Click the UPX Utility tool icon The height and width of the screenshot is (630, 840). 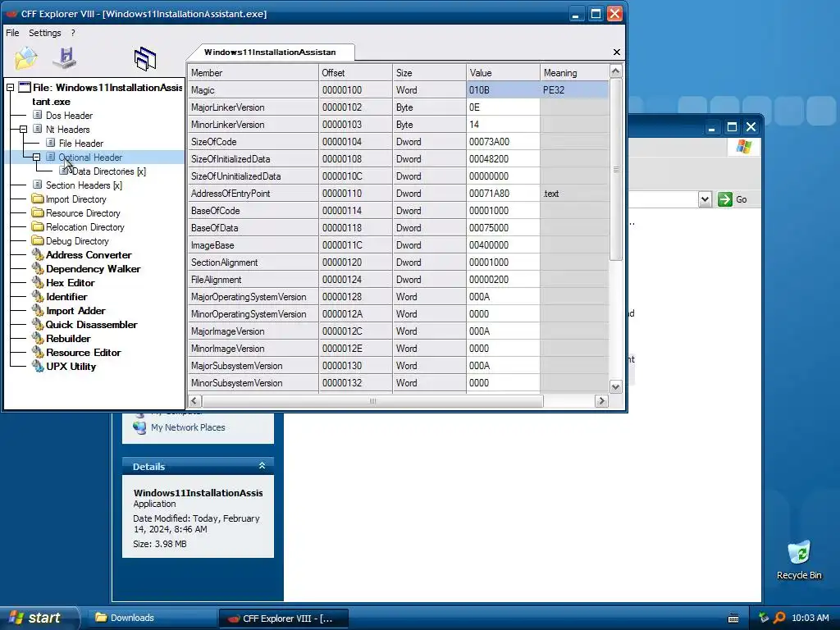point(38,366)
